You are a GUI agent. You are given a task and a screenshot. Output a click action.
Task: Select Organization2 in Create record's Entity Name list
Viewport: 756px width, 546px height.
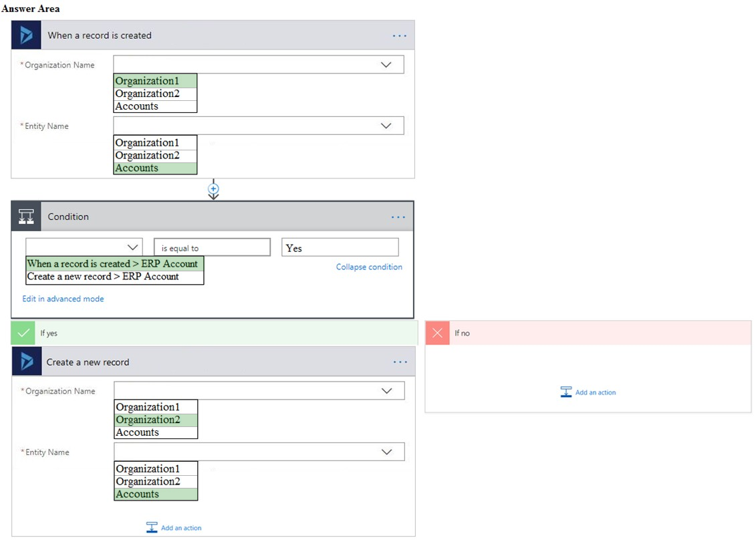tap(156, 481)
